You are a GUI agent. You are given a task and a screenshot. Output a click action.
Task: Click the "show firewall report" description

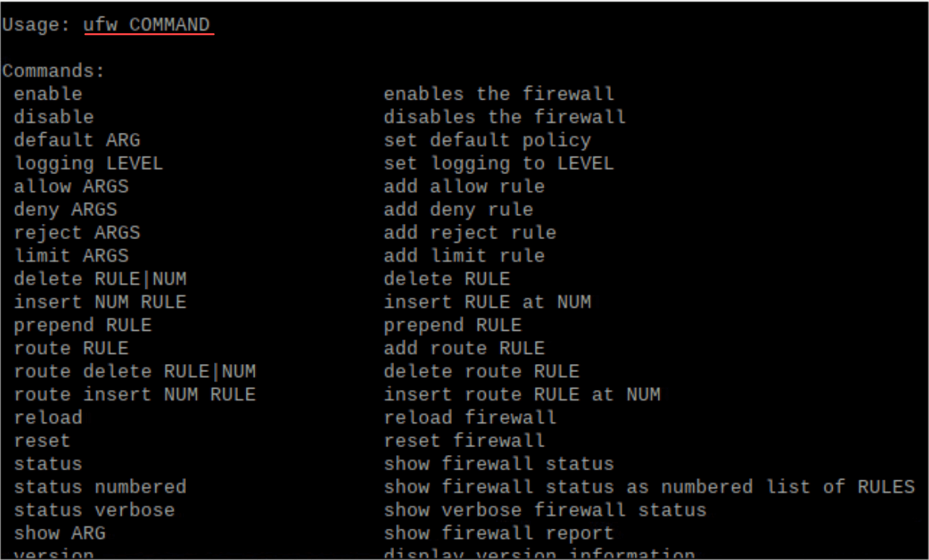(498, 533)
